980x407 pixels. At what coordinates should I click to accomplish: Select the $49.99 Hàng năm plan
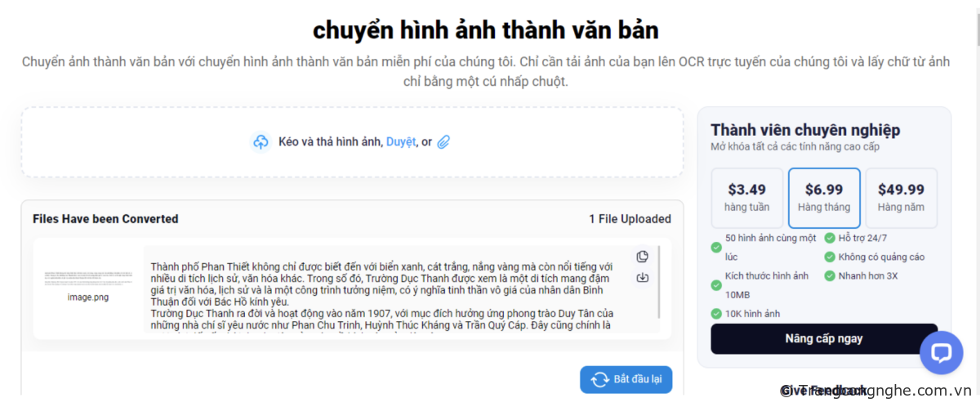click(901, 198)
